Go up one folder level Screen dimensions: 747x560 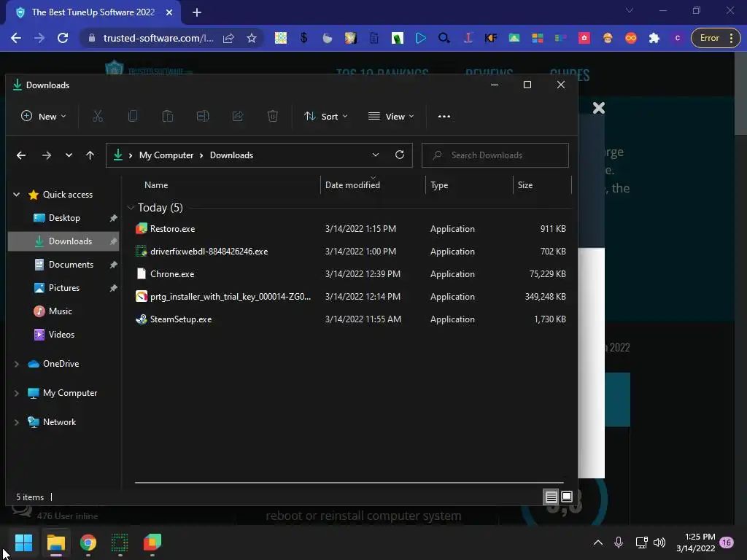pyautogui.click(x=90, y=155)
